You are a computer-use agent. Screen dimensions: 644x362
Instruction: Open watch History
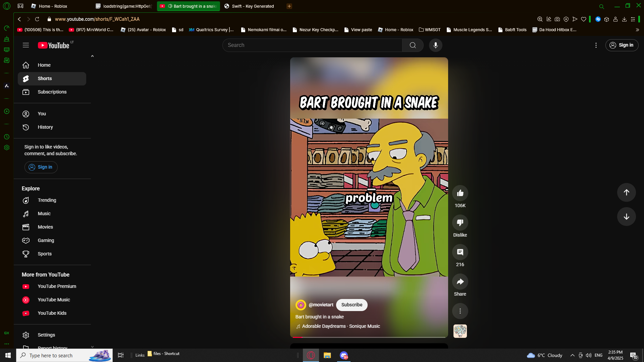pyautogui.click(x=52, y=127)
